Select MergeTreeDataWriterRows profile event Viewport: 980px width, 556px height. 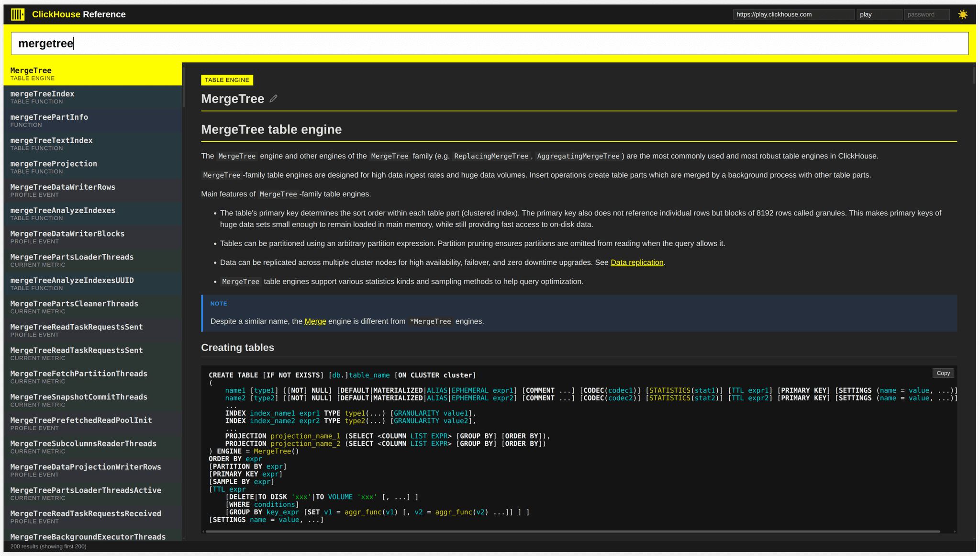[x=92, y=191]
